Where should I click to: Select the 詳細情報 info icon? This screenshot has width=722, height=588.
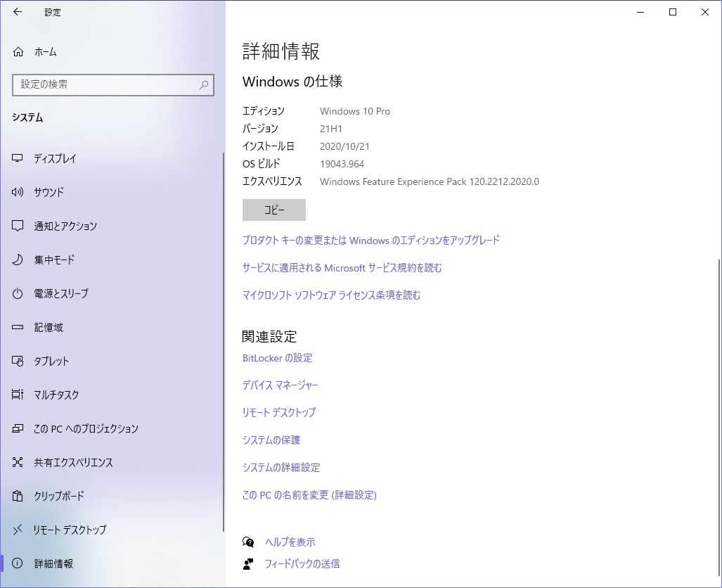[x=18, y=563]
